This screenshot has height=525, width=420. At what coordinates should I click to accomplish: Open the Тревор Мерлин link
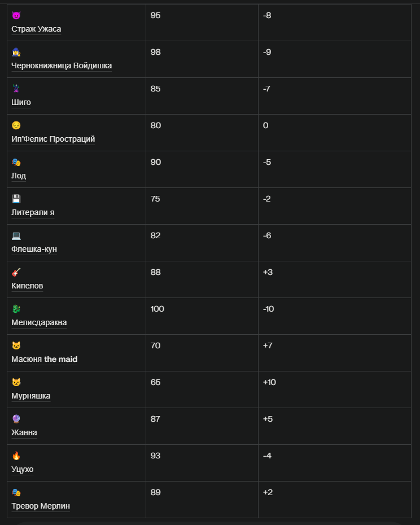tap(41, 506)
